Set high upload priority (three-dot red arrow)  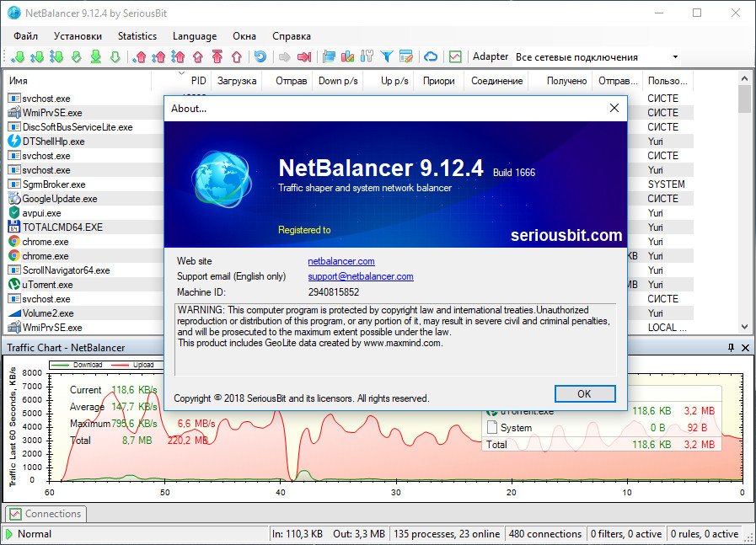pyautogui.click(x=178, y=57)
